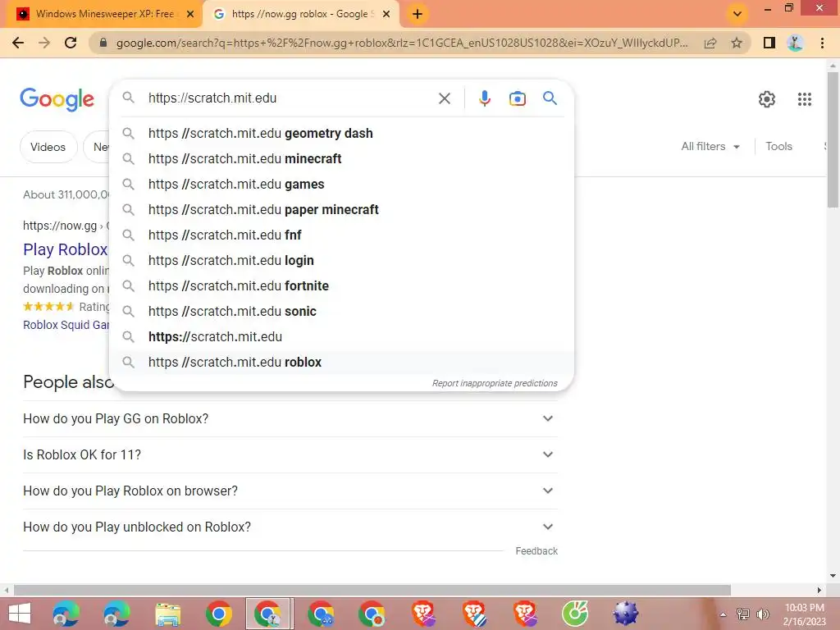This screenshot has height=630, width=840.
Task: Open Roblox Squid Game sublink
Action: pyautogui.click(x=66, y=325)
